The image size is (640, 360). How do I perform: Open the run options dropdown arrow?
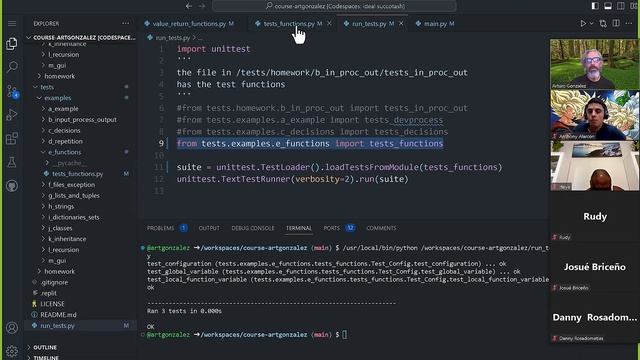pos(591,24)
